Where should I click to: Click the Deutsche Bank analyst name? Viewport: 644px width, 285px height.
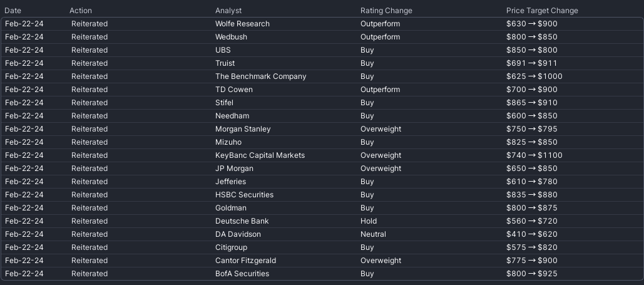(242, 221)
